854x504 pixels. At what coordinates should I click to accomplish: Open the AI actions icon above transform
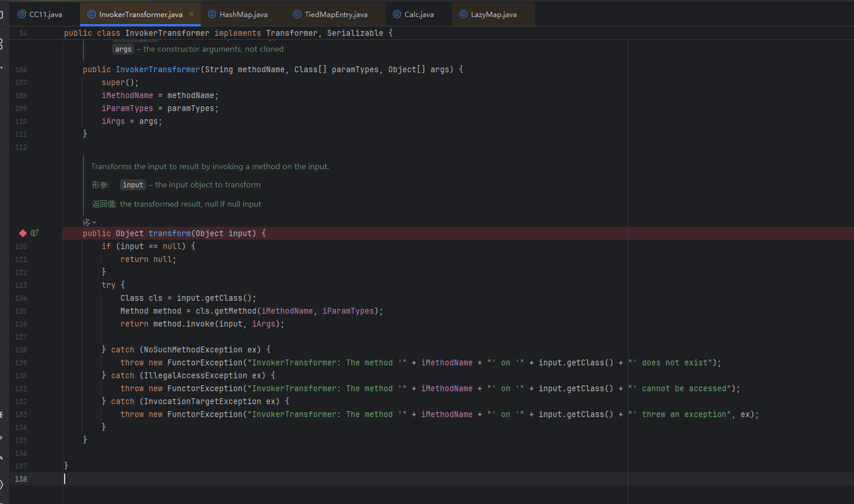(86, 222)
